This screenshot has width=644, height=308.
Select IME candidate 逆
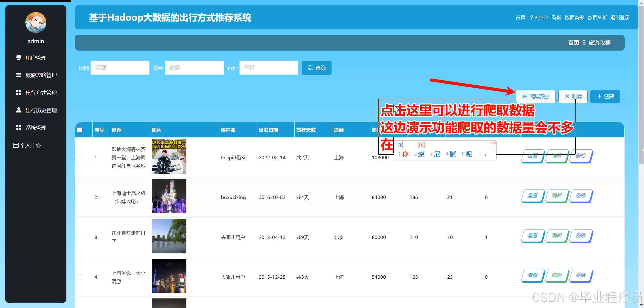pyautogui.click(x=419, y=154)
